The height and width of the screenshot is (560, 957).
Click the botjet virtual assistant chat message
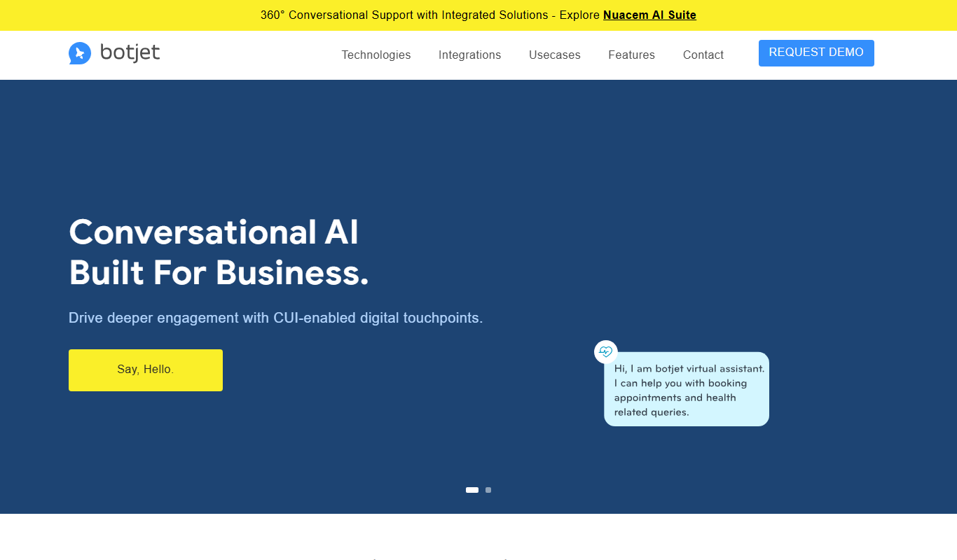pos(687,389)
